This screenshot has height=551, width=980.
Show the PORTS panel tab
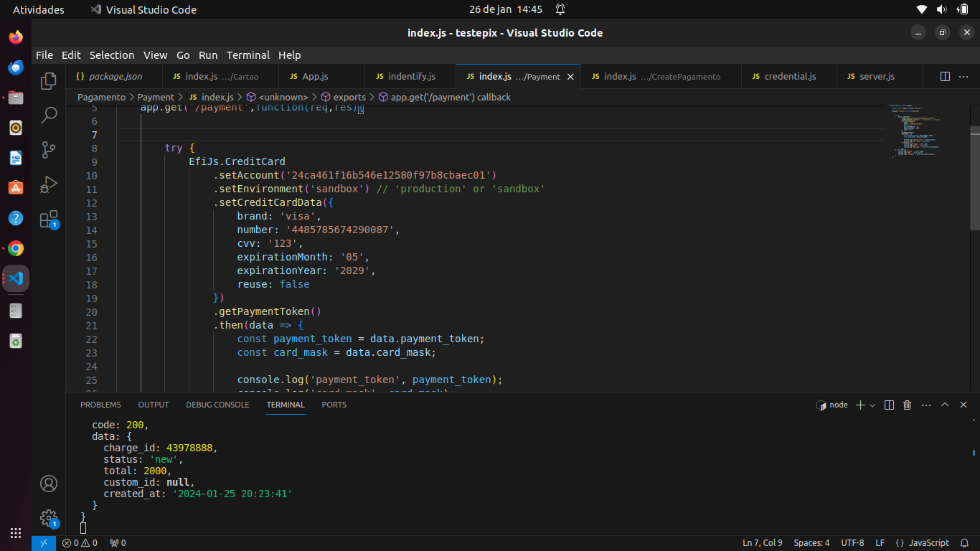334,405
